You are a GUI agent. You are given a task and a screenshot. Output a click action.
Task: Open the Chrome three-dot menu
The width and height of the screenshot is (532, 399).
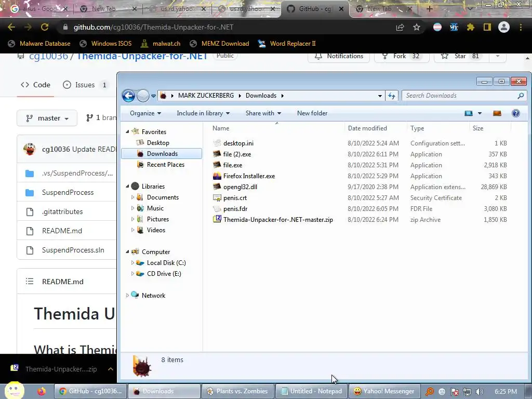(x=521, y=27)
